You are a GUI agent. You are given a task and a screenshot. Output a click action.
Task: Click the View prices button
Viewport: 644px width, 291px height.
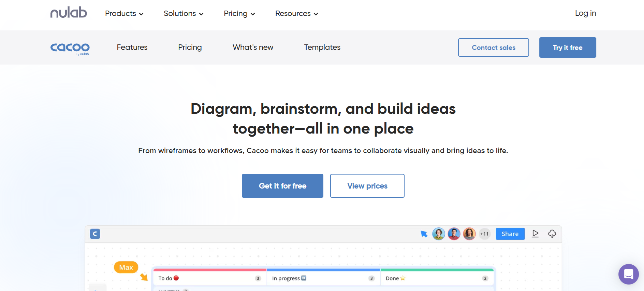367,186
